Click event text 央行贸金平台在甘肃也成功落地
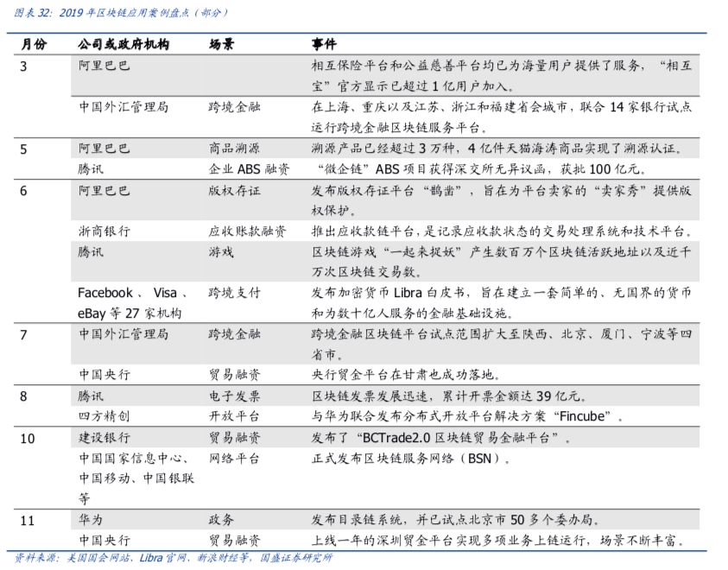728x570 pixels. [x=406, y=375]
